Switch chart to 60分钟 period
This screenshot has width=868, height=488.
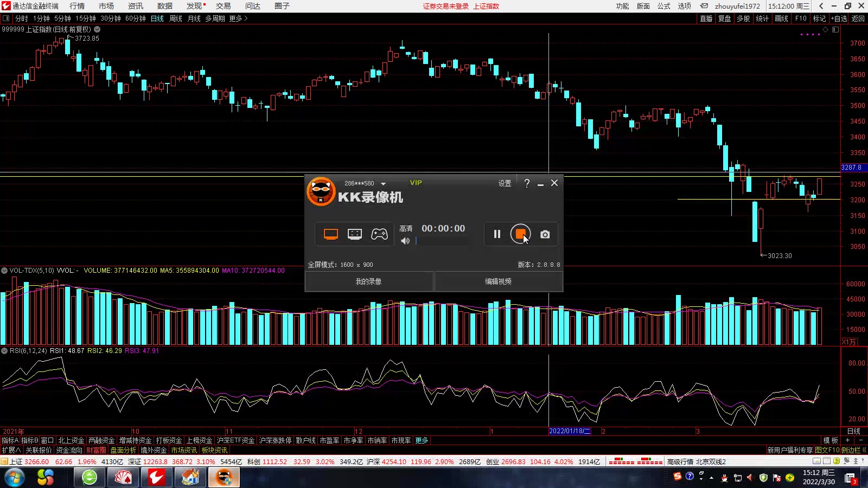click(x=136, y=18)
